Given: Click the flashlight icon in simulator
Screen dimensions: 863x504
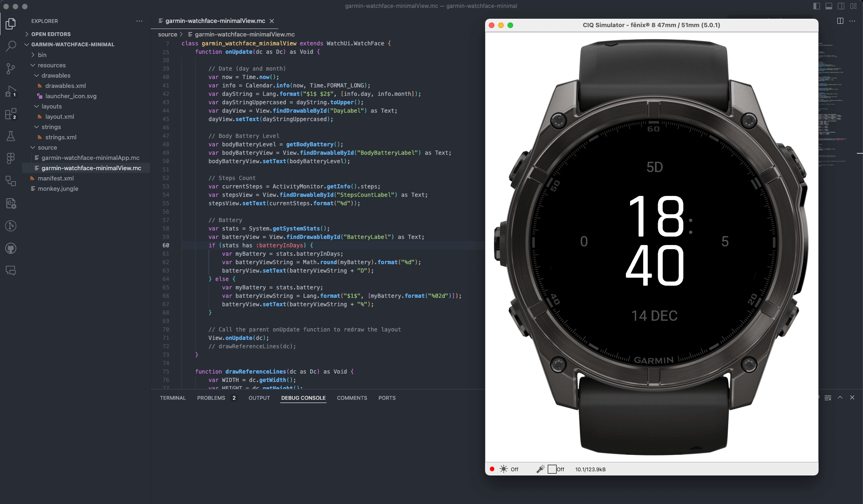Looking at the screenshot, I should click(540, 469).
